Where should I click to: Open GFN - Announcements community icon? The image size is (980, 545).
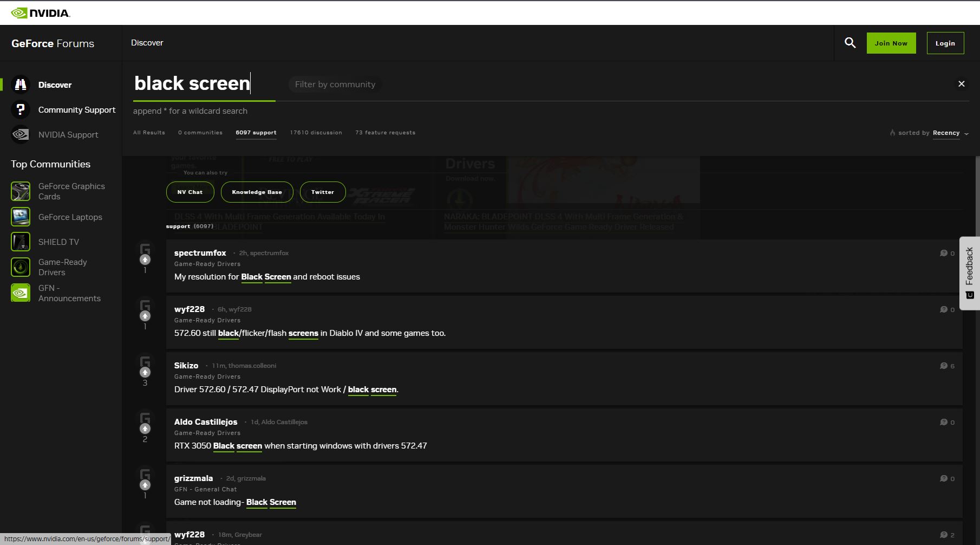[21, 293]
